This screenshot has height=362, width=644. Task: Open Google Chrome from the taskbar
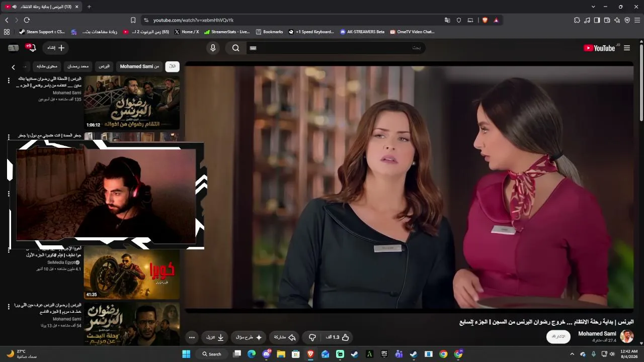(443, 354)
